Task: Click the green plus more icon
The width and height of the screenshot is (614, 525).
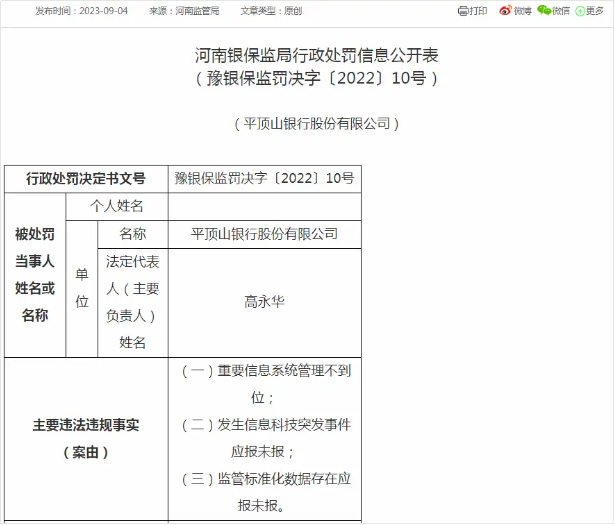Action: [x=580, y=11]
